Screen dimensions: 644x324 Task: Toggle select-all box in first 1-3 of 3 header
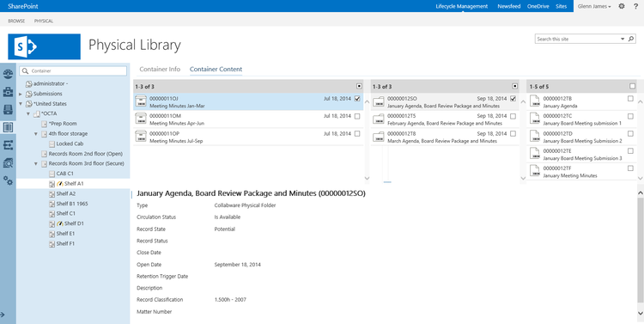tap(360, 86)
